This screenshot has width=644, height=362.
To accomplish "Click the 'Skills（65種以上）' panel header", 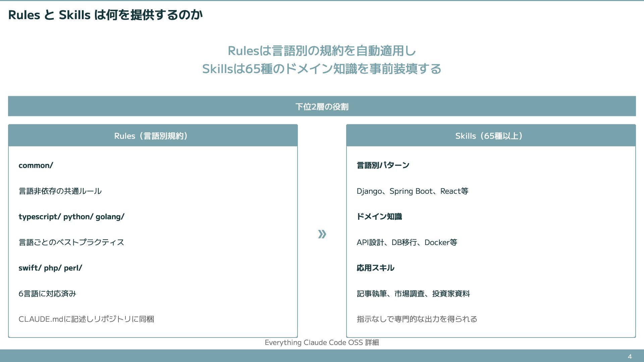I will click(x=490, y=136).
